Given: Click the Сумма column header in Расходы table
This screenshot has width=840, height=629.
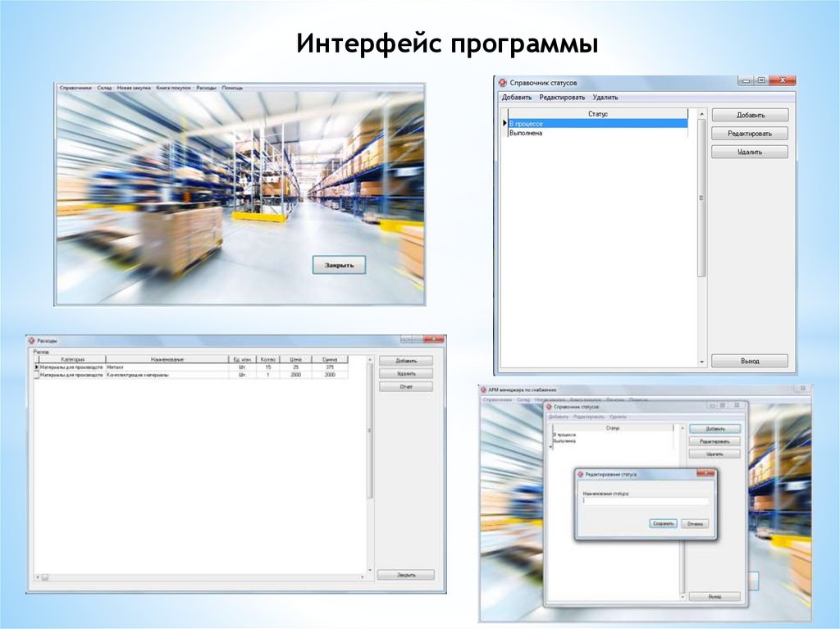Looking at the screenshot, I should (x=330, y=359).
